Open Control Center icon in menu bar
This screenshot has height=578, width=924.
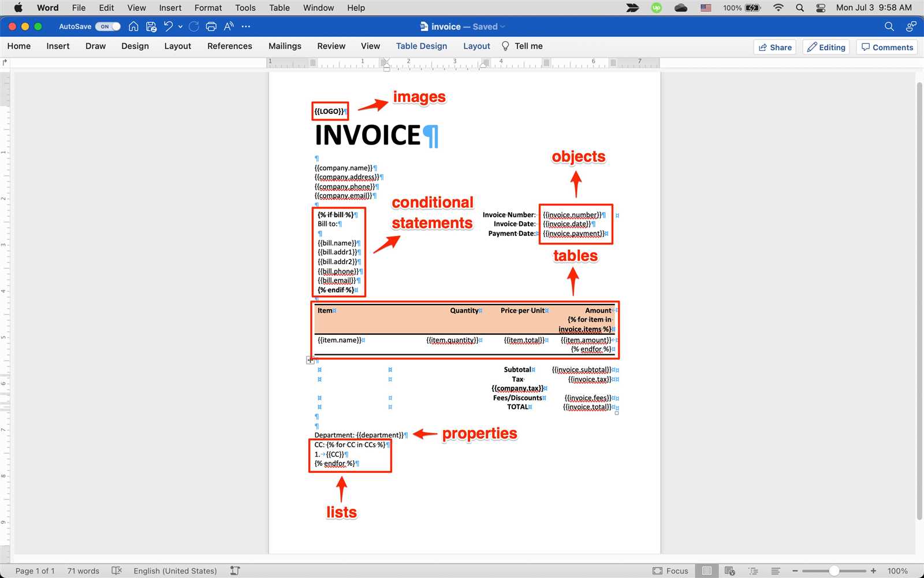(x=821, y=8)
